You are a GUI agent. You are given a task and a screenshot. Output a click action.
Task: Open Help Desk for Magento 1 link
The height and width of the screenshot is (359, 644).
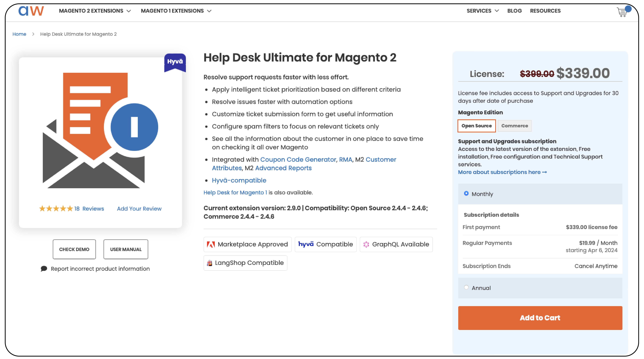[x=235, y=193]
